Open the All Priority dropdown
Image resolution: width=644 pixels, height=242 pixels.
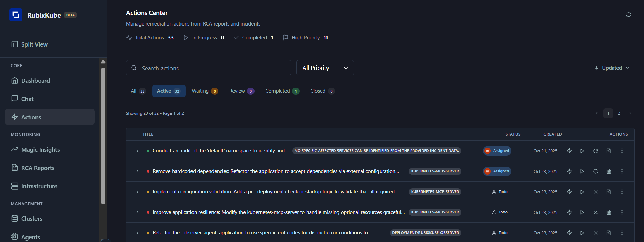tap(325, 68)
